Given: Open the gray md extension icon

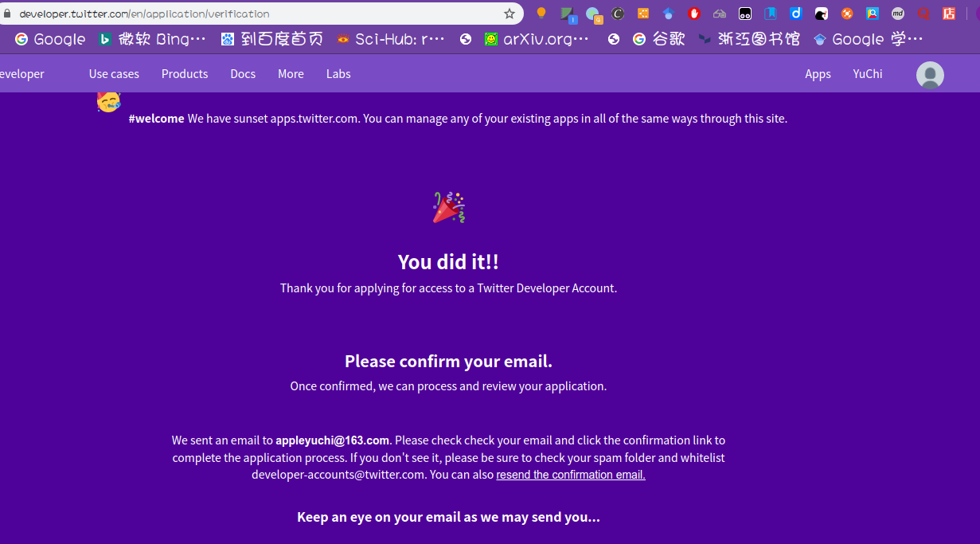Looking at the screenshot, I should (x=898, y=14).
